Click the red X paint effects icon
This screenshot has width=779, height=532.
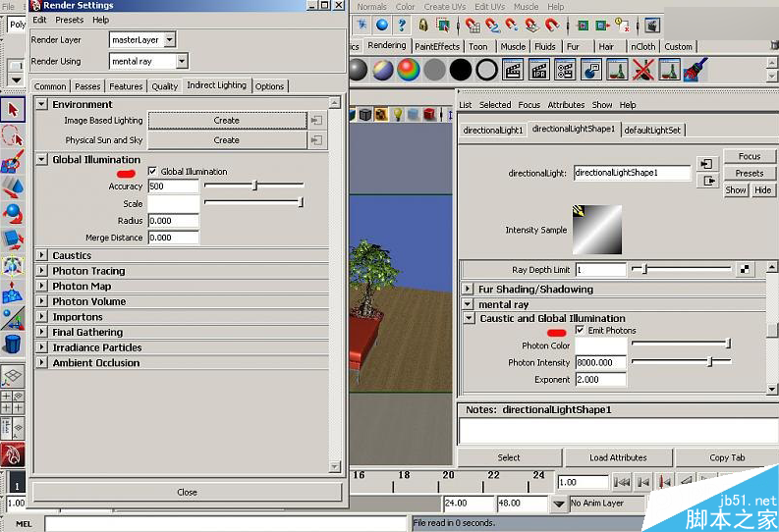click(643, 70)
